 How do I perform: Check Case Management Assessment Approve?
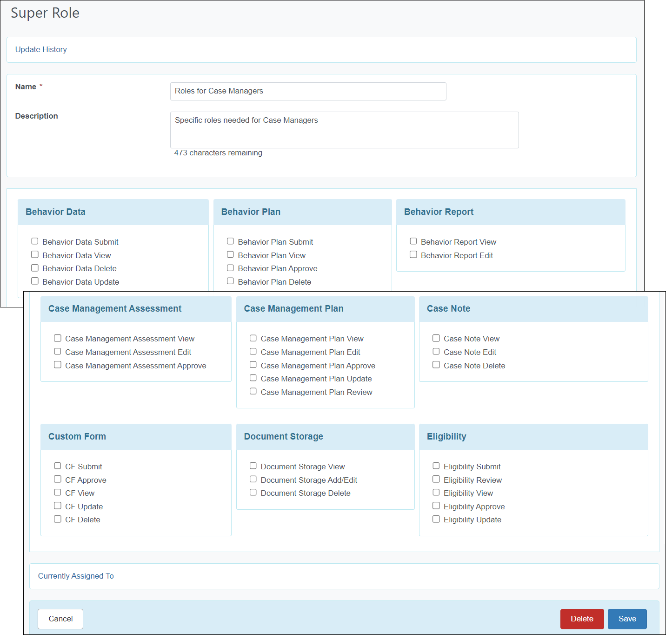point(58,365)
